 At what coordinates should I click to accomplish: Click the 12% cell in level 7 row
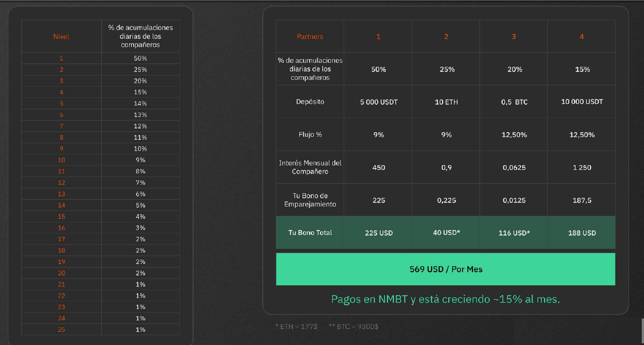click(x=141, y=126)
